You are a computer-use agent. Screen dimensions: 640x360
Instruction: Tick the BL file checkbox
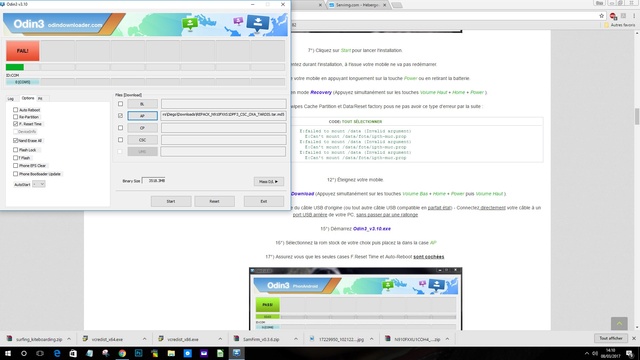click(x=120, y=104)
